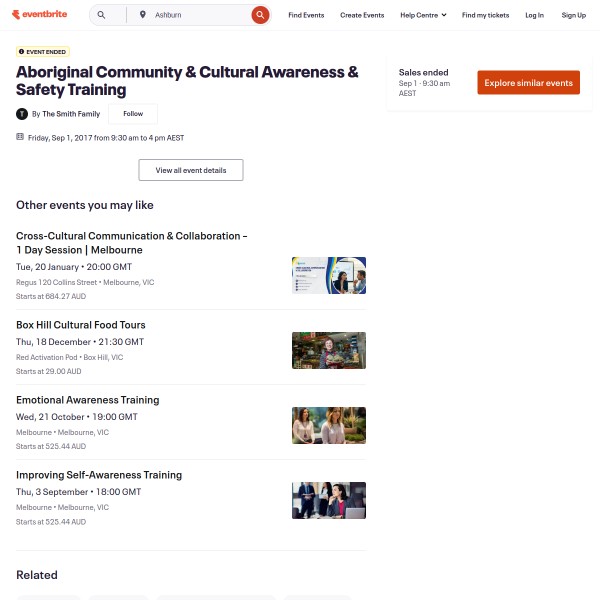This screenshot has width=600, height=600.
Task: Click the calendar icon beside event date
Action: tap(20, 137)
